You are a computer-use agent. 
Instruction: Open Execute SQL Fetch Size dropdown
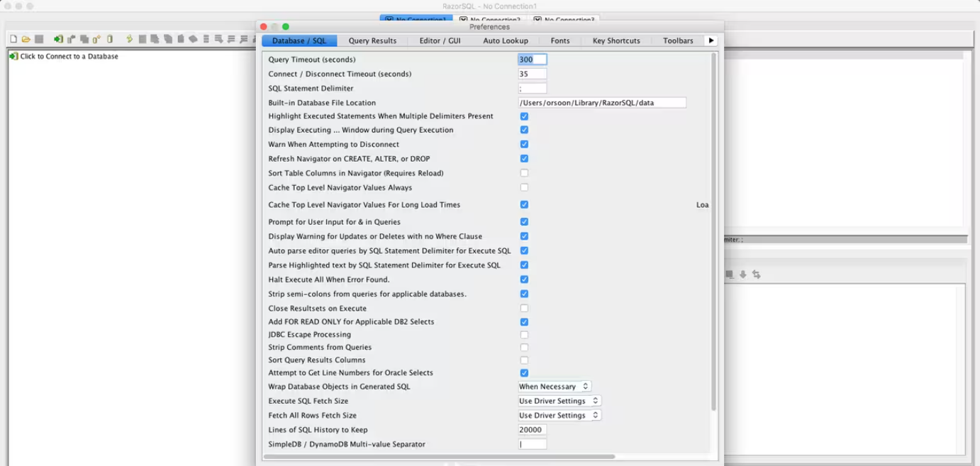[559, 401]
